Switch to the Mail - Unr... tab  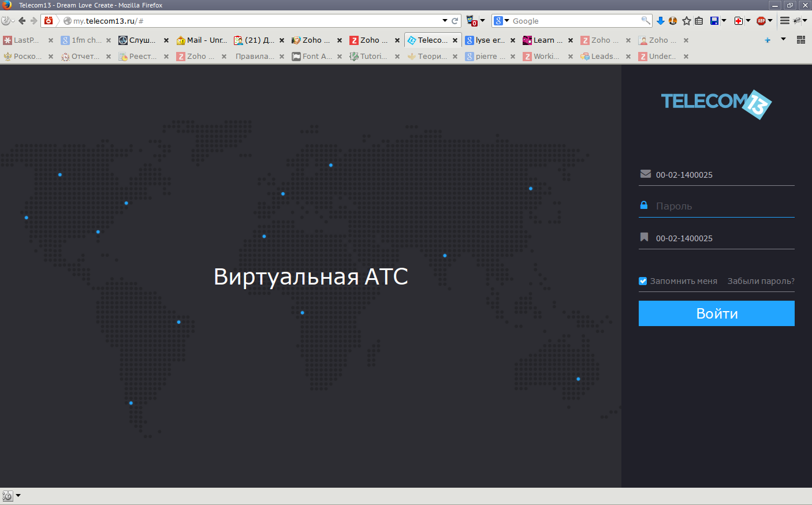[x=202, y=40]
